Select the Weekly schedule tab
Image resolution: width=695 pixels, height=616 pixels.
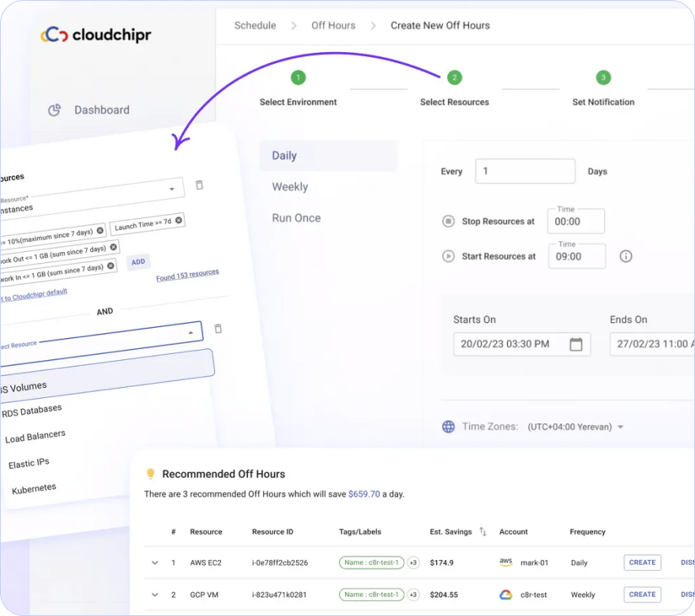[290, 187]
